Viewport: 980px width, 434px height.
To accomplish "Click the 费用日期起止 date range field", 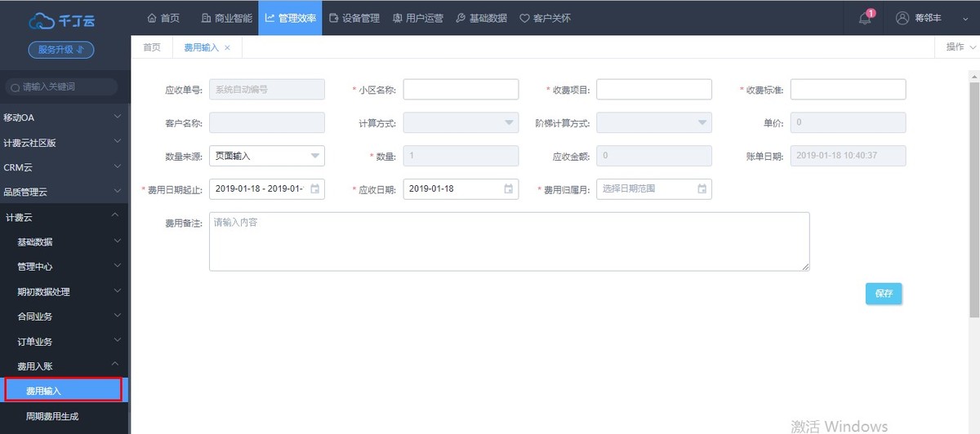I will (267, 188).
